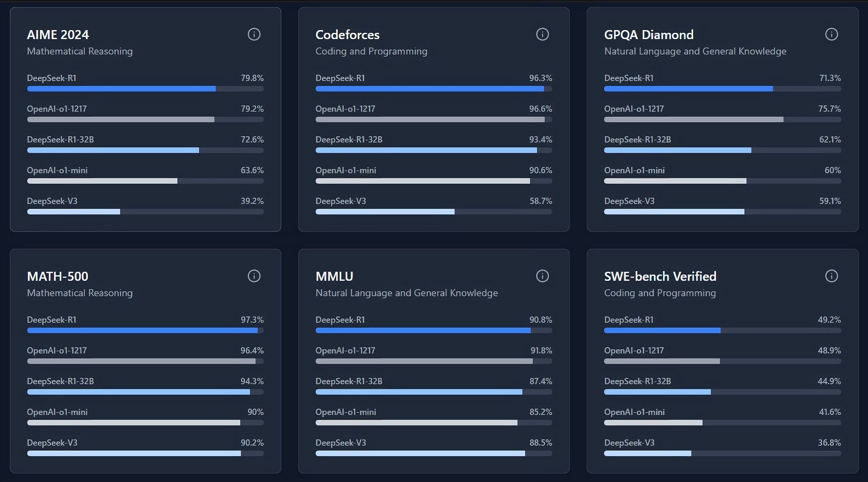
Task: Click OpenAI-o1-mini label in SWE-bench Verified
Action: 634,412
